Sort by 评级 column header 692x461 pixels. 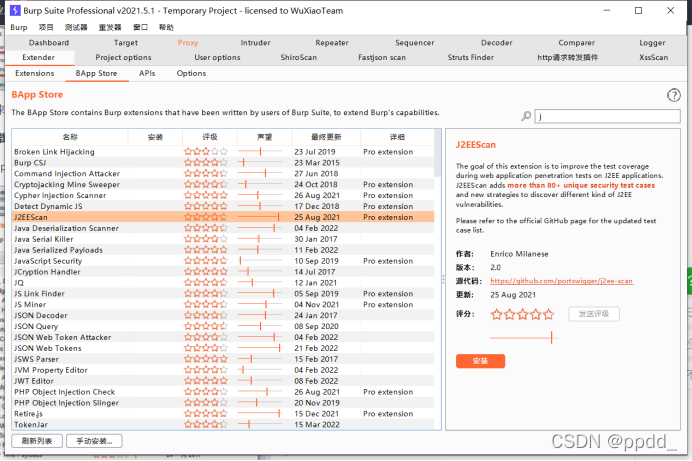pyautogui.click(x=210, y=137)
